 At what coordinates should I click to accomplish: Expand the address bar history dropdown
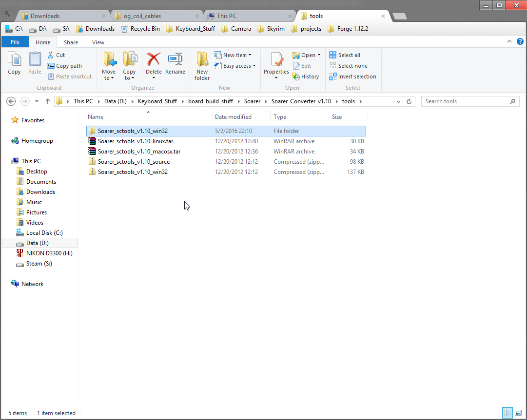coord(398,101)
